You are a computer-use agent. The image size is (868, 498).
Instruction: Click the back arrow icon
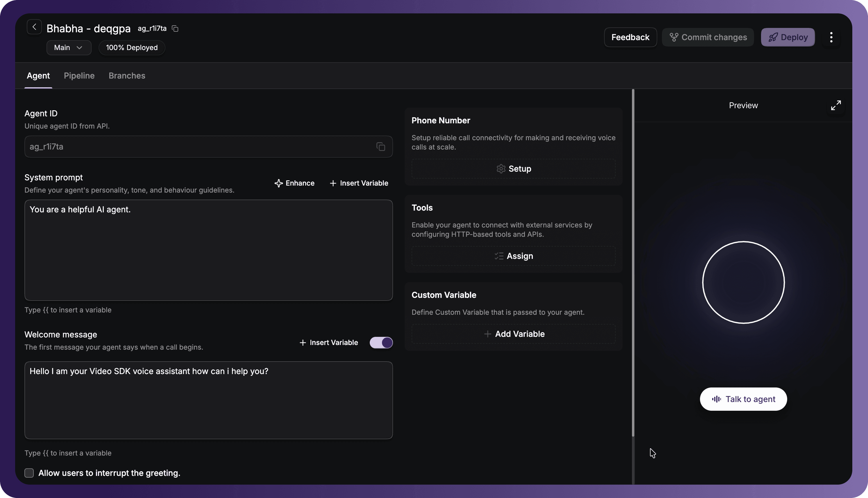(x=34, y=27)
